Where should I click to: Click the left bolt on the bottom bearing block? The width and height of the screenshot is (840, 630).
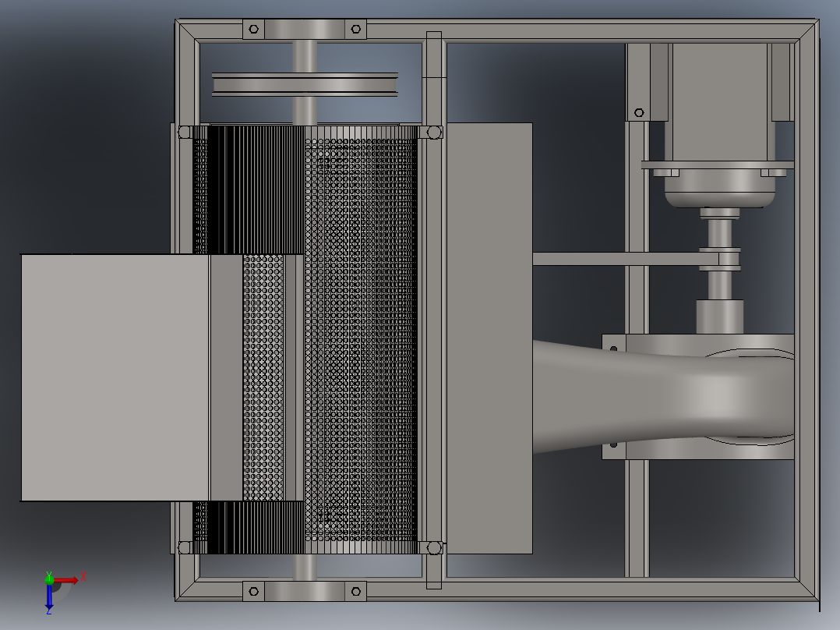tap(254, 591)
